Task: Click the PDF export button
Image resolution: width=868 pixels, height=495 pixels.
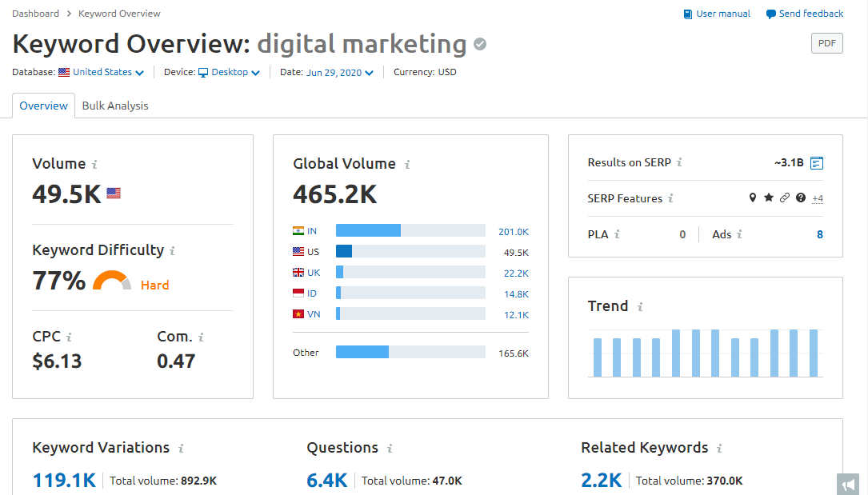Action: (826, 43)
